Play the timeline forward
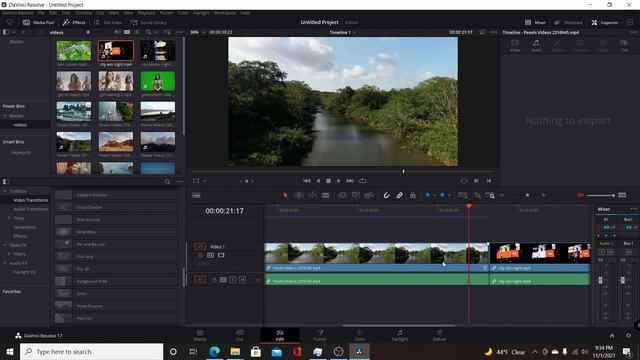Viewport: 640px width, 360px height. pyautogui.click(x=338, y=181)
